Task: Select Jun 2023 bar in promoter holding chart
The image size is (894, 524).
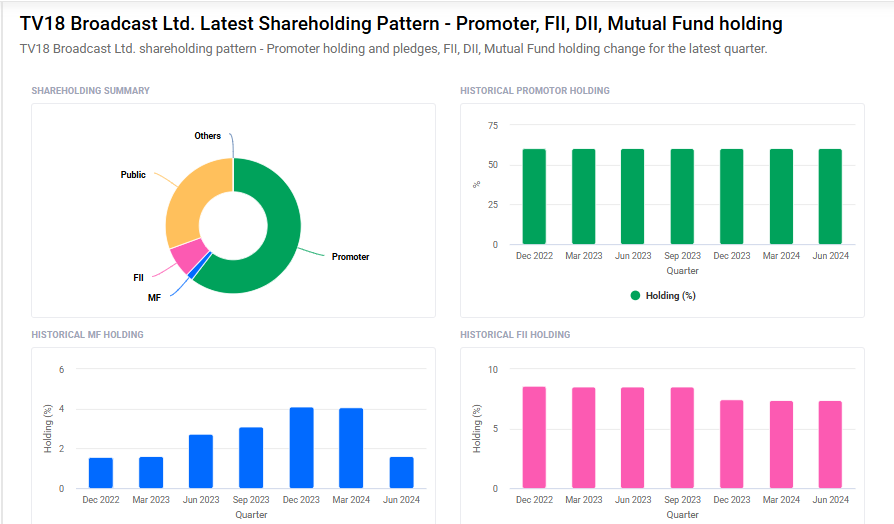Action: [632, 197]
